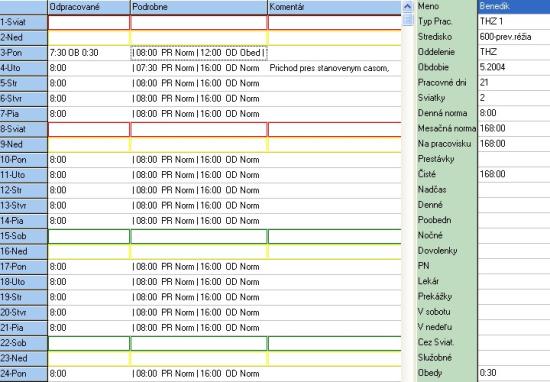This screenshot has width=550, height=382.
Task: Click the Odpracované cell for 10-Pon
Action: tap(89, 160)
